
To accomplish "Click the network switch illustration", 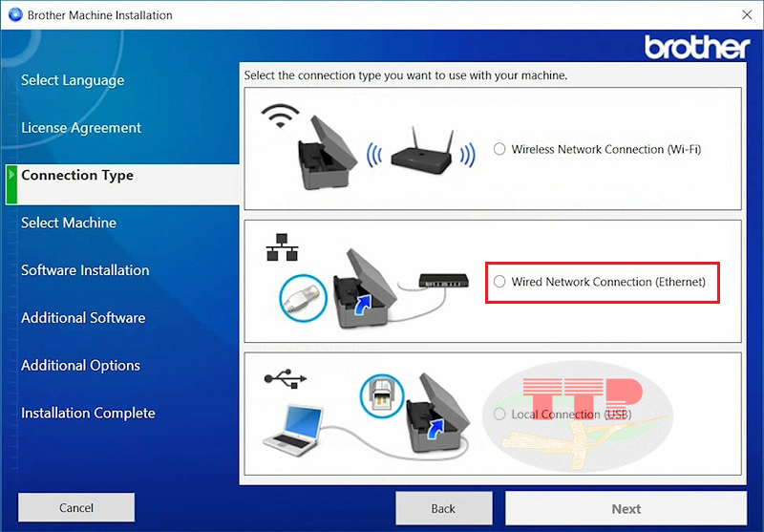I will (444, 281).
